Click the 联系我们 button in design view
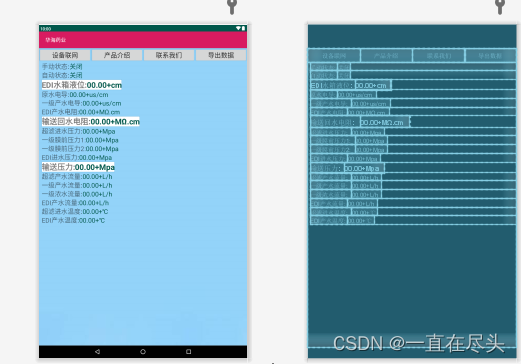 pos(169,55)
